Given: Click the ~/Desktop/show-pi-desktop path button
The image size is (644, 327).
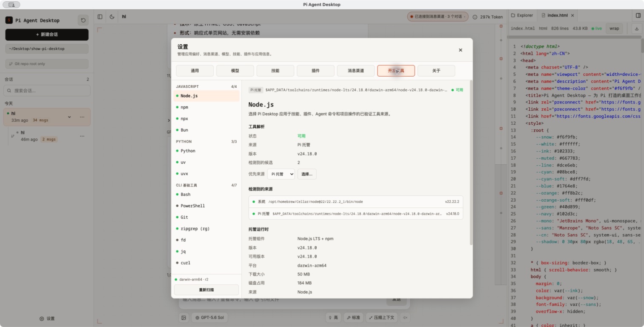Looking at the screenshot, I should (x=47, y=49).
